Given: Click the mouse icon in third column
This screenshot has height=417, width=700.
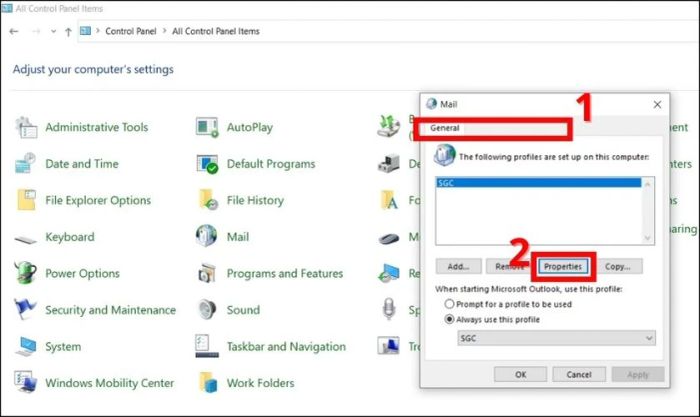Looking at the screenshot, I should [x=389, y=238].
